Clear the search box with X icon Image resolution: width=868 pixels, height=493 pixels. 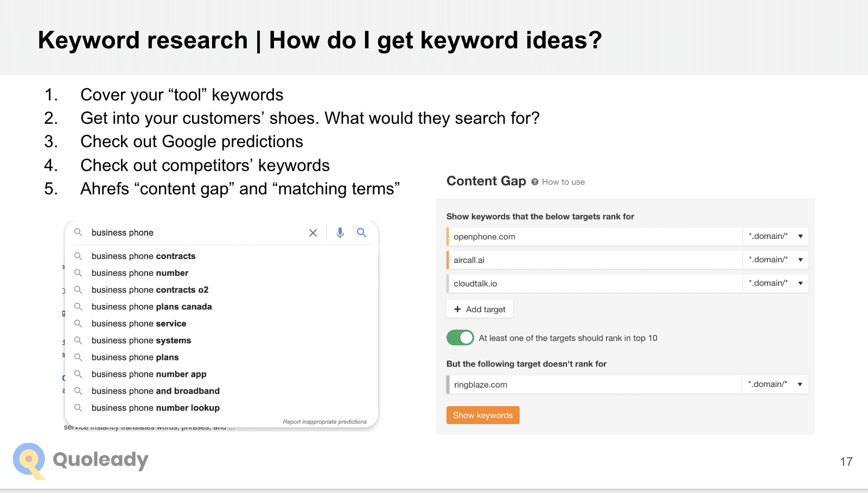pyautogui.click(x=313, y=233)
